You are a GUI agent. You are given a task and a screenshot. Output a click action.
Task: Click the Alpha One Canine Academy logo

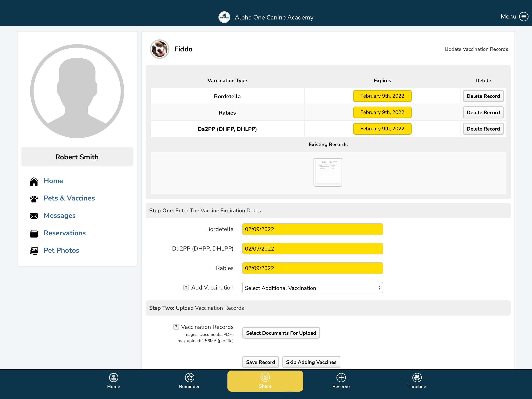[224, 17]
